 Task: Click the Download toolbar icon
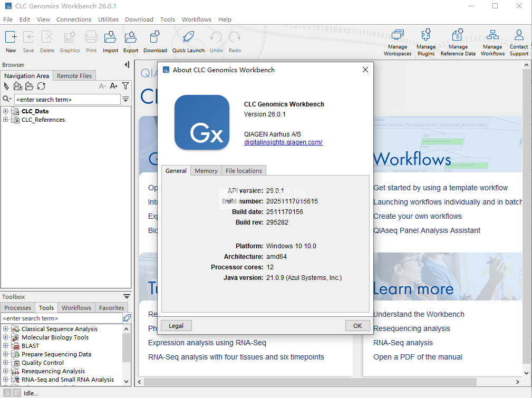tap(155, 37)
